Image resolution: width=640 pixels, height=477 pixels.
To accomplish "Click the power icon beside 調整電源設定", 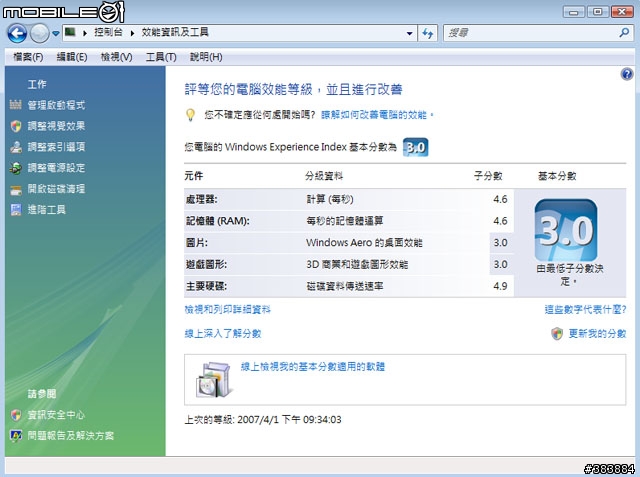I will pos(16,168).
